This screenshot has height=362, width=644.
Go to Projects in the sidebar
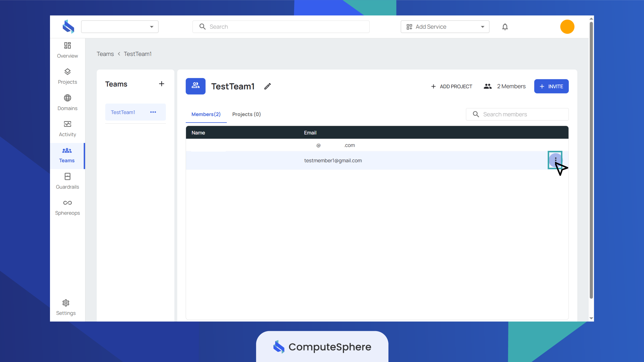click(x=67, y=77)
